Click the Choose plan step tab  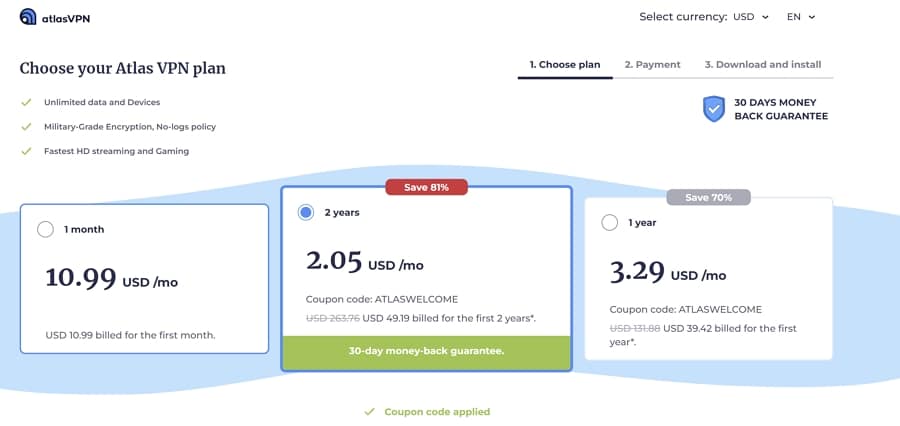(x=565, y=65)
